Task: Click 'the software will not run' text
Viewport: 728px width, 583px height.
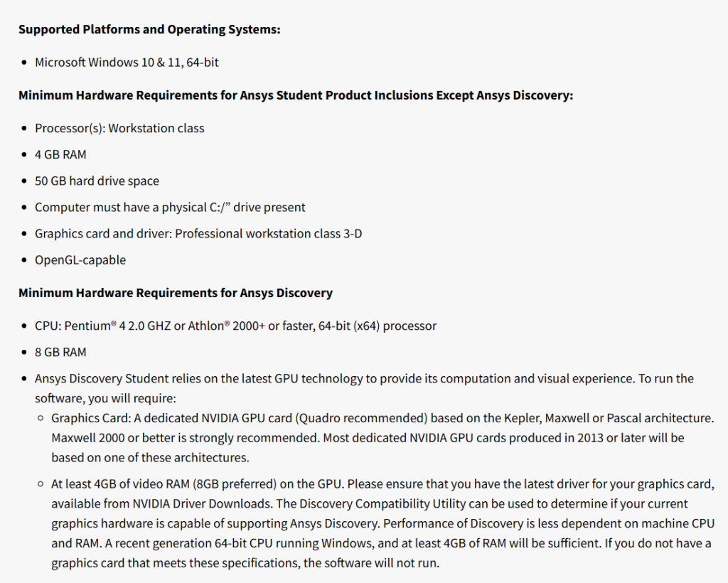Action: pyautogui.click(x=375, y=564)
